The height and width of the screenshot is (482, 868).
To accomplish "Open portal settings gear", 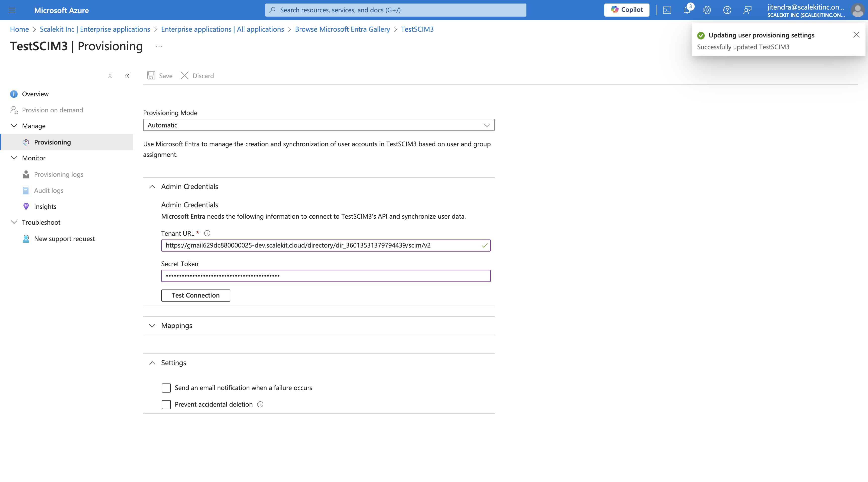I will click(x=707, y=10).
